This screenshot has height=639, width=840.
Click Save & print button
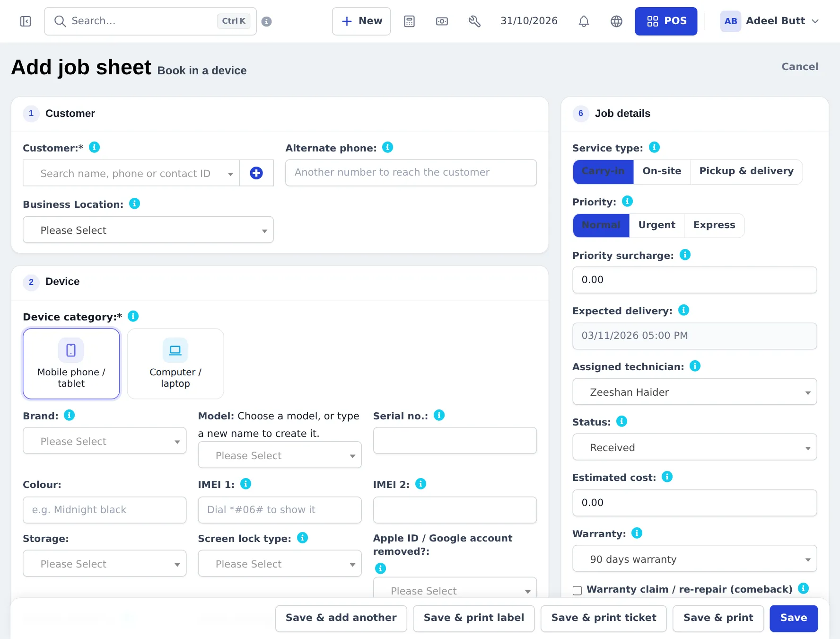click(x=718, y=618)
